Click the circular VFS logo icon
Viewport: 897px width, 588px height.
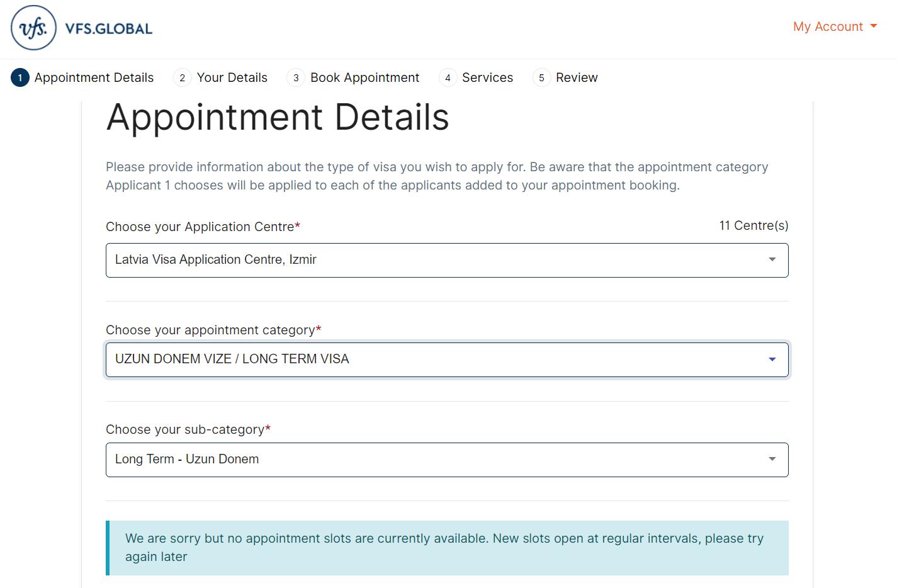tap(33, 28)
